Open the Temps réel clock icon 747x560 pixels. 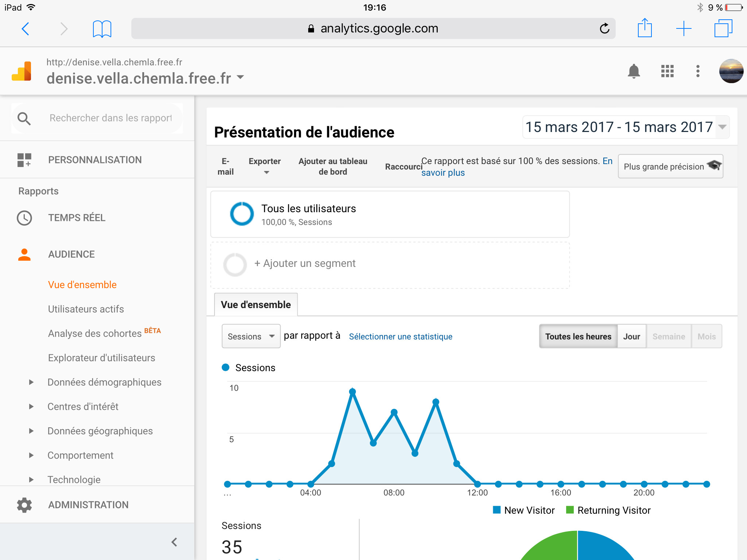click(x=24, y=218)
